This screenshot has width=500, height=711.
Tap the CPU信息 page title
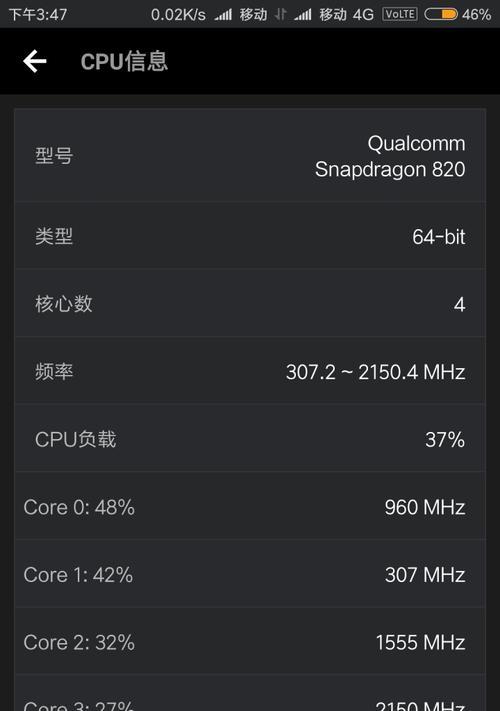coord(124,61)
